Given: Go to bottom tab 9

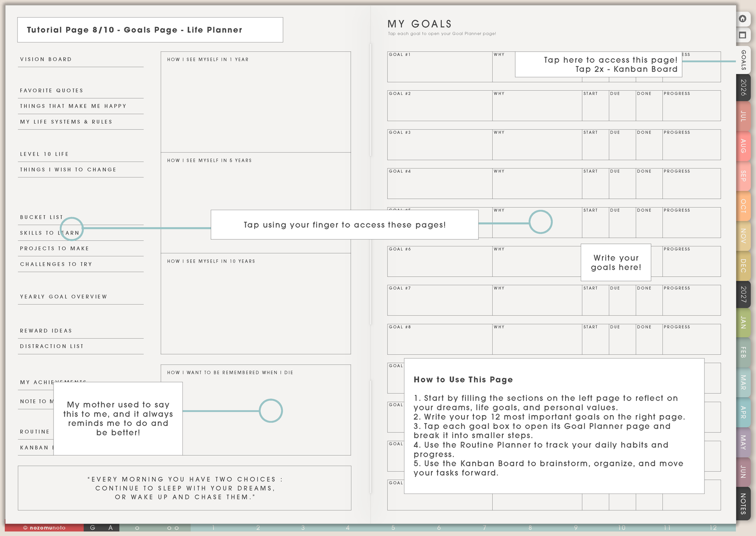Looking at the screenshot, I should click(x=576, y=527).
